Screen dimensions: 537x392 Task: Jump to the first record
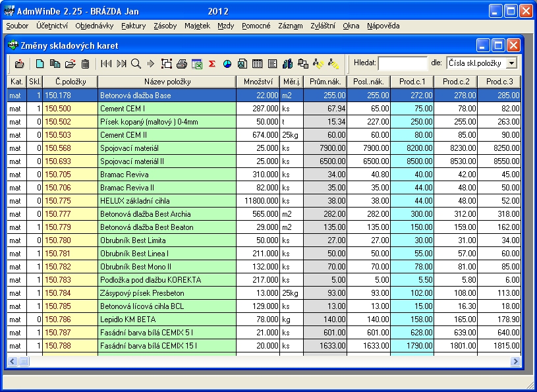coord(106,64)
